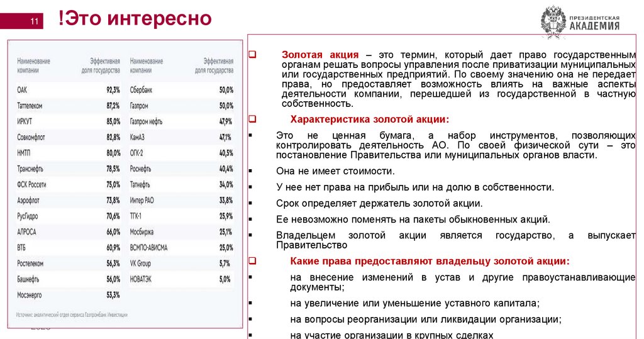This screenshot has height=339, width=644.
Task: Click the company name "Мосбиржа"
Action: point(142,231)
